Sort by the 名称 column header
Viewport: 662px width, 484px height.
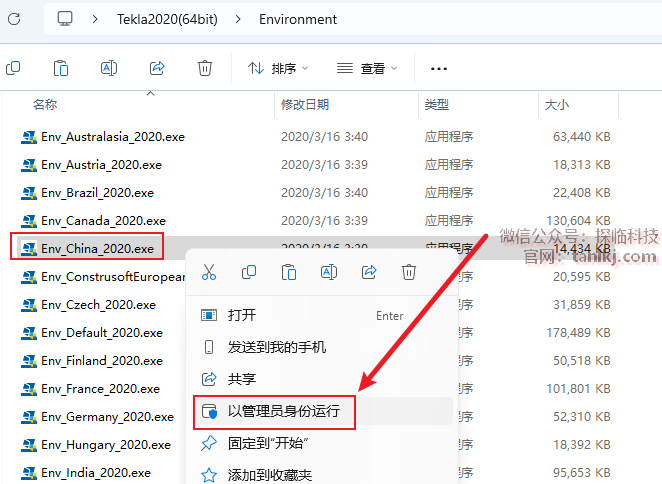(x=45, y=104)
